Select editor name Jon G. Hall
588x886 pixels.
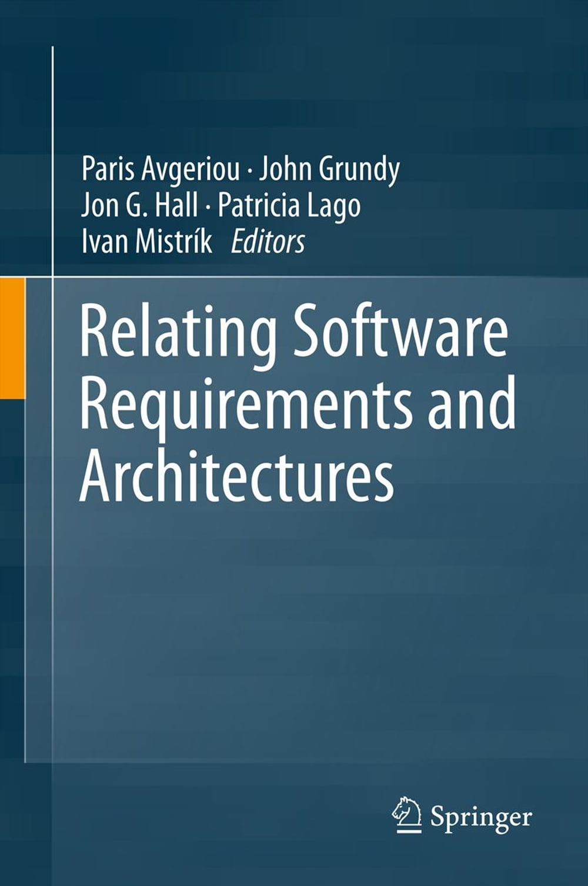coord(139,206)
